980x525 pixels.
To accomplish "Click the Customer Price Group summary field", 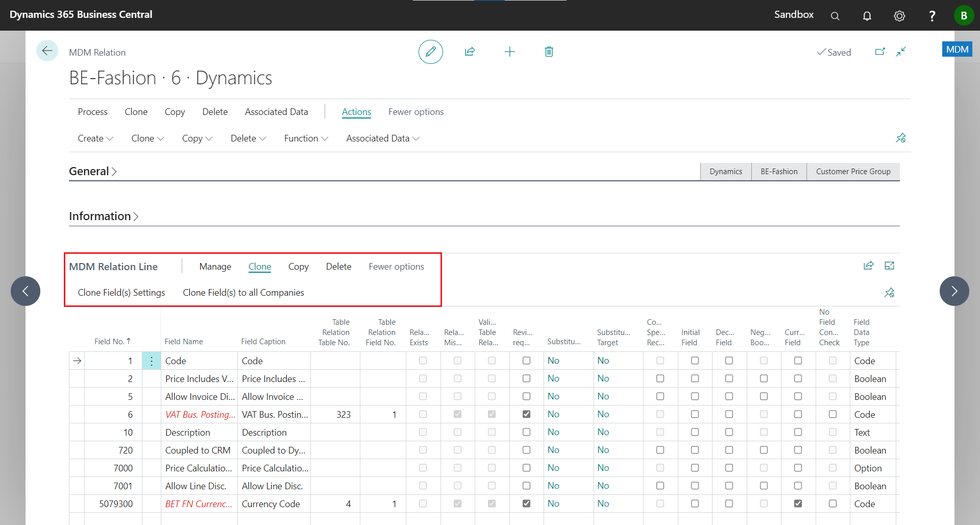I will point(853,172).
